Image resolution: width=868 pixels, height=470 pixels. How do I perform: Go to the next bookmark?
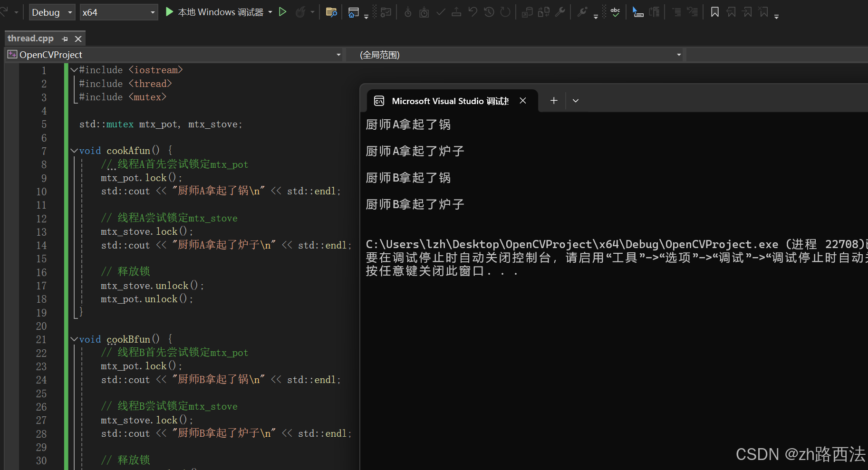point(747,12)
